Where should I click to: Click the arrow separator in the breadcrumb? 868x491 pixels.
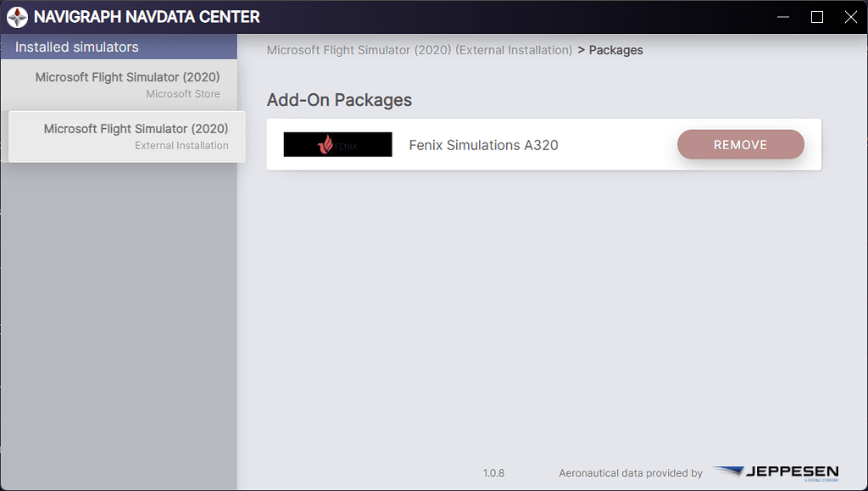point(581,50)
